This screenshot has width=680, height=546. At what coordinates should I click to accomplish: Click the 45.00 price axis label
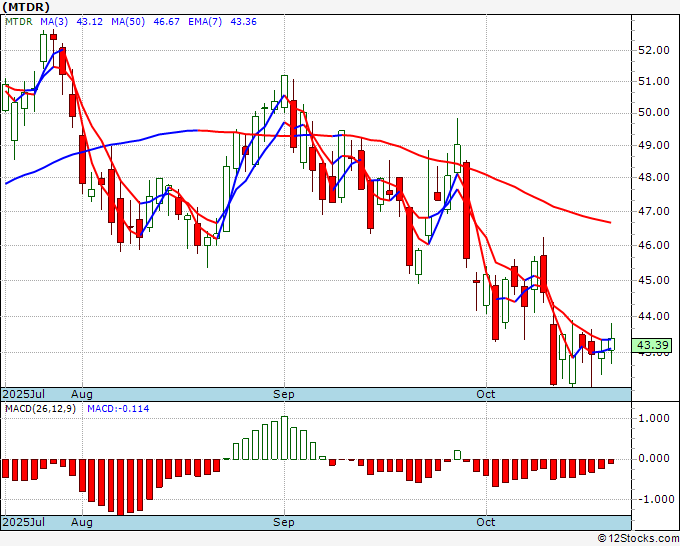654,280
